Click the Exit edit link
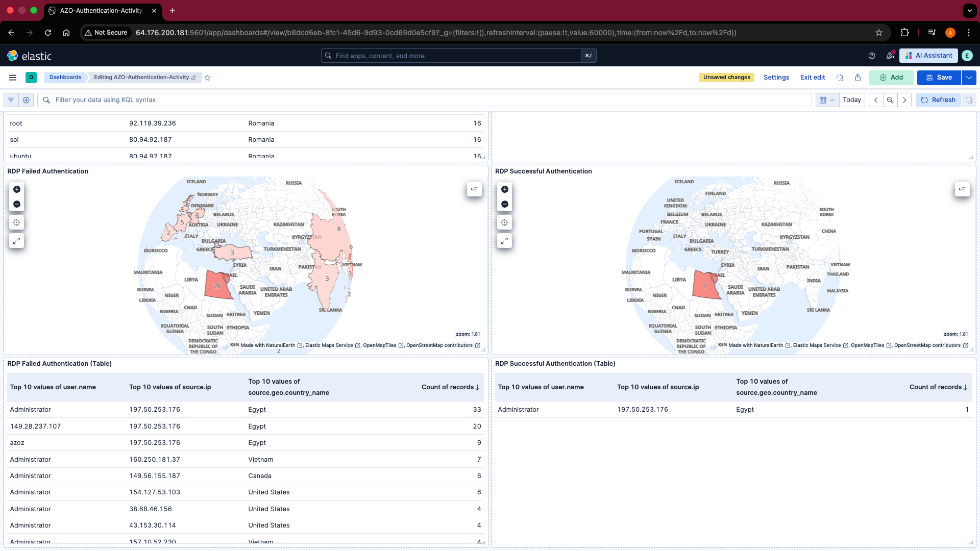Screen dimensions: 980x551 pyautogui.click(x=813, y=78)
